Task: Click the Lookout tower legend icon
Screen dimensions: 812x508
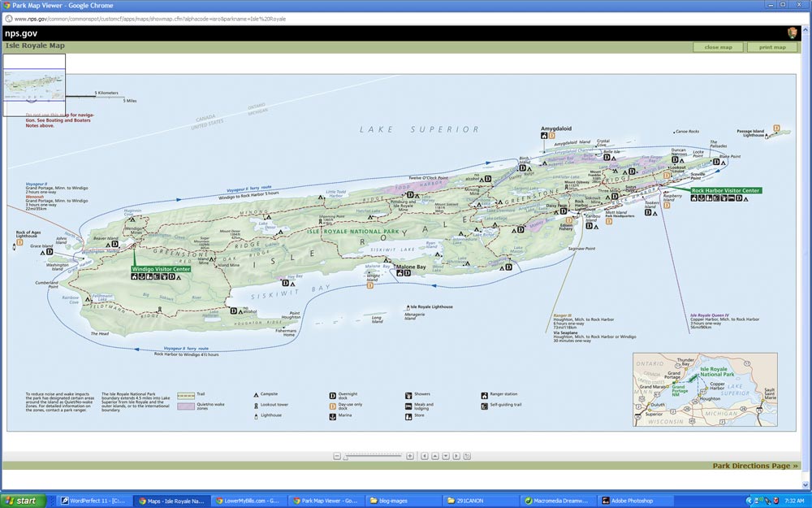Action: point(256,406)
